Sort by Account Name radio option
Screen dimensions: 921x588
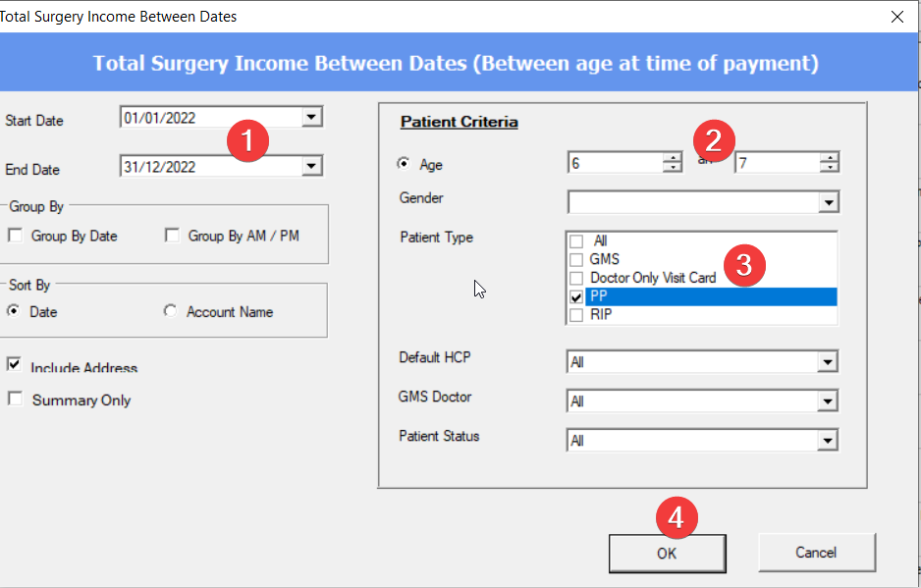pyautogui.click(x=171, y=311)
